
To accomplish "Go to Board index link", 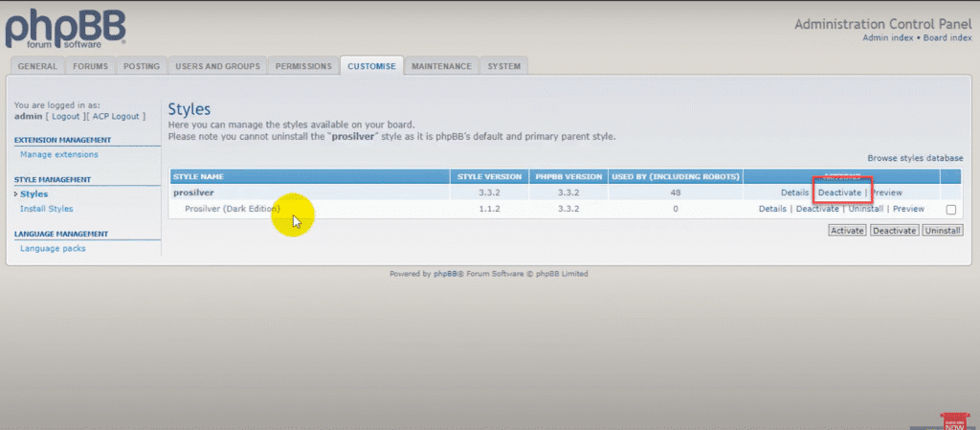I will [x=947, y=37].
